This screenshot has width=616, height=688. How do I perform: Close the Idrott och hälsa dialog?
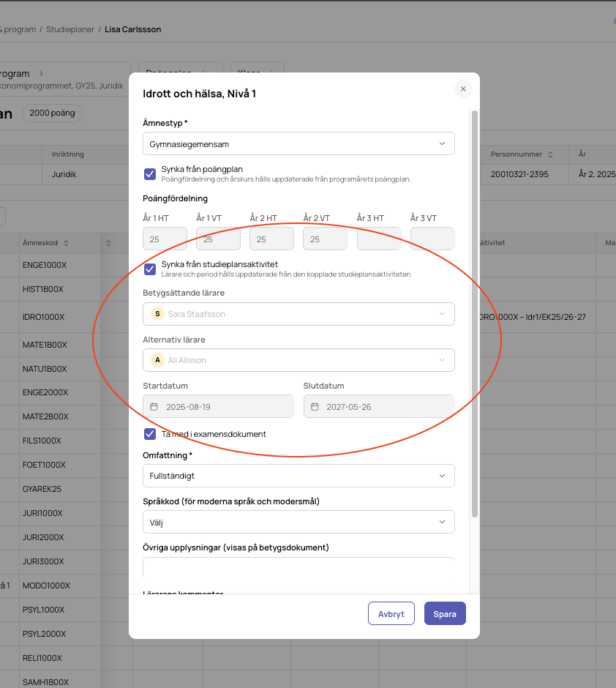(463, 89)
